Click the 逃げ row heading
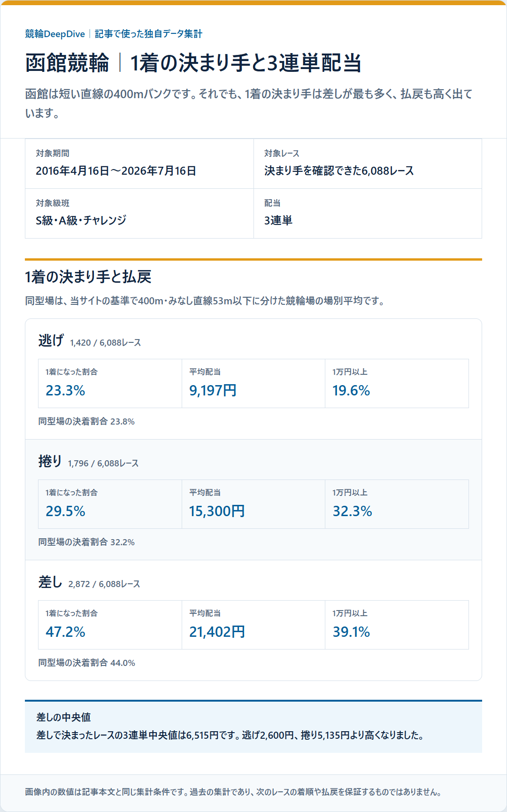Screen dimensions: 507x812 click(51, 340)
